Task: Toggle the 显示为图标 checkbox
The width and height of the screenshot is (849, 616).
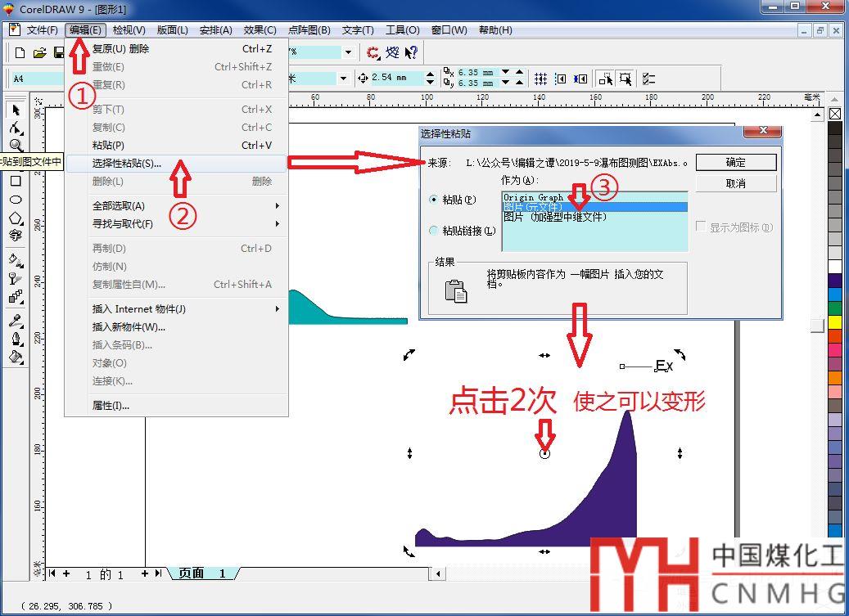Action: coord(701,227)
